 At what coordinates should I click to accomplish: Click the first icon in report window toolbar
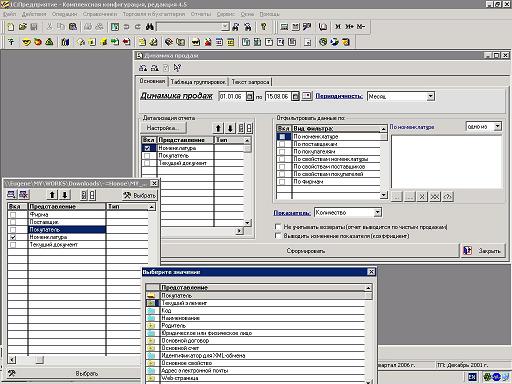coord(143,68)
